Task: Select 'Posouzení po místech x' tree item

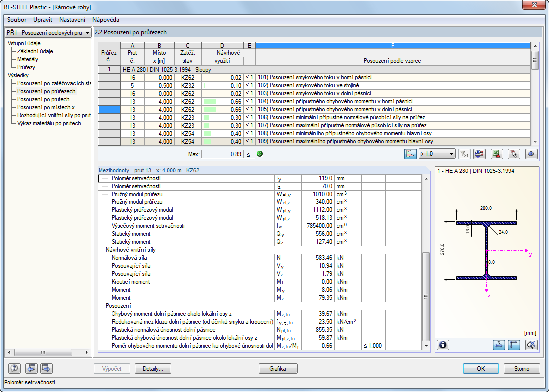Action: [46, 107]
